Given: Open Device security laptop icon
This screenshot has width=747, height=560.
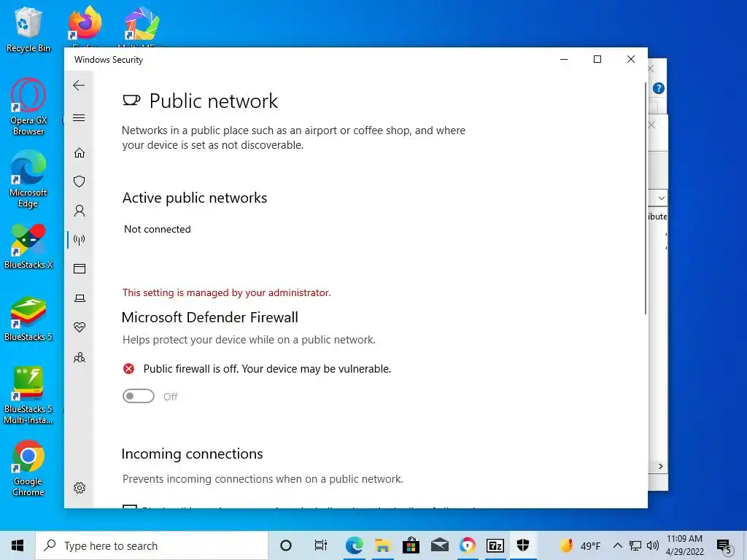Looking at the screenshot, I should [80, 298].
